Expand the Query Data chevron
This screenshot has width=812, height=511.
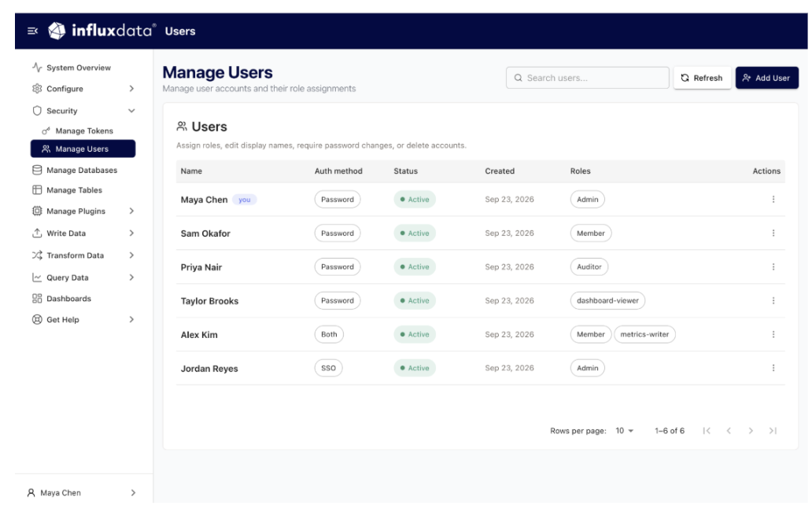131,278
